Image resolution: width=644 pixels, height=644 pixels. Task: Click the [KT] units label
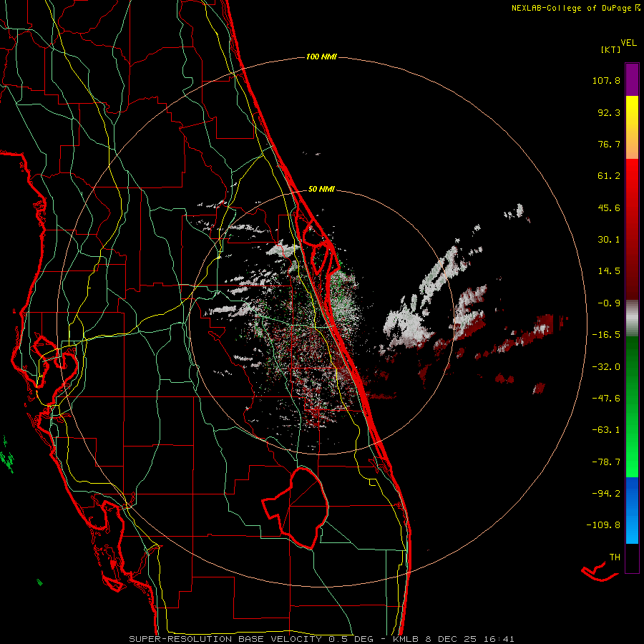coord(611,49)
